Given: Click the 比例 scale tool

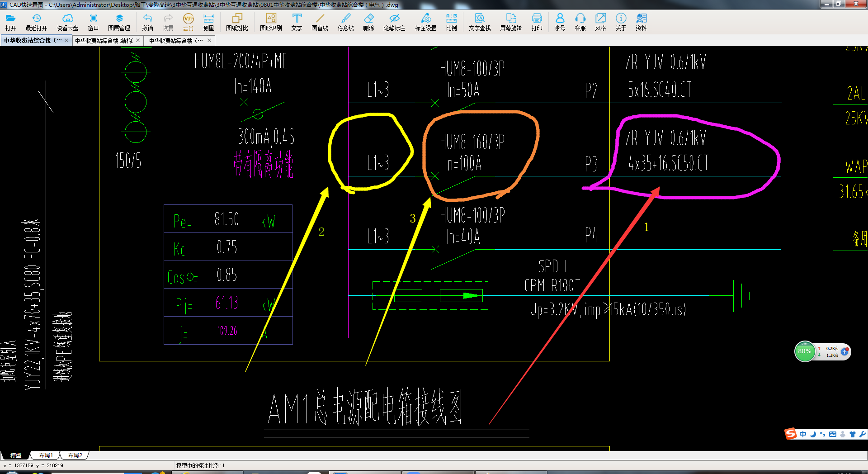Looking at the screenshot, I should [x=451, y=22].
